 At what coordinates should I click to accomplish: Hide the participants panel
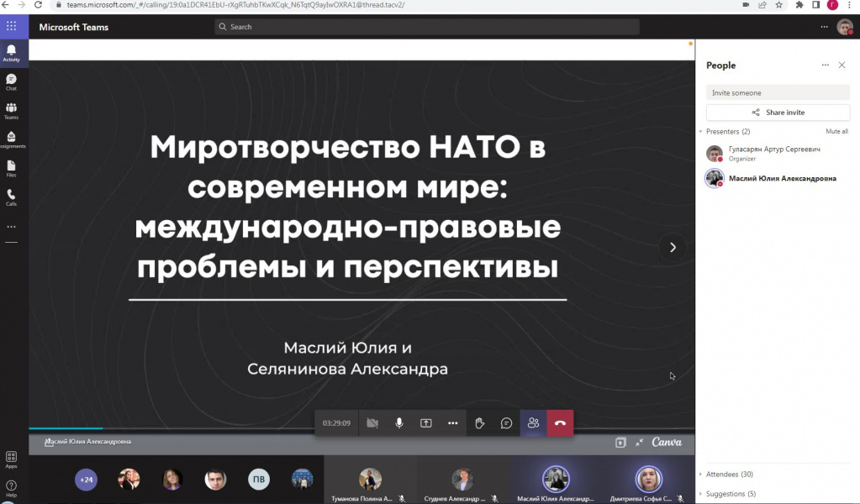pyautogui.click(x=533, y=423)
